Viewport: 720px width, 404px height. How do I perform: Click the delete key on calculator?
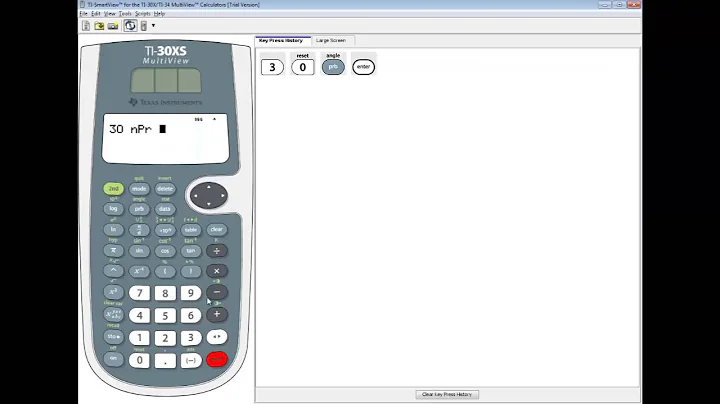coord(165,189)
